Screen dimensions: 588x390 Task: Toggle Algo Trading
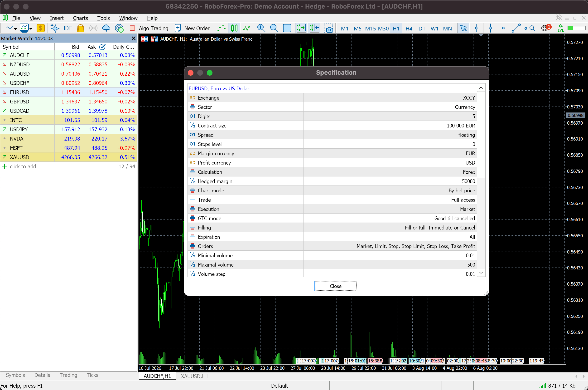point(149,28)
